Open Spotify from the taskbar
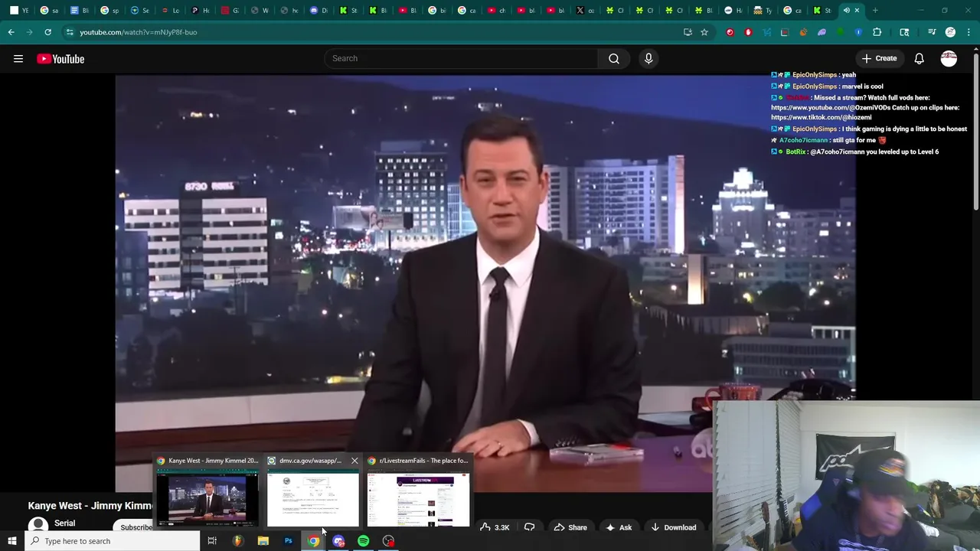 [363, 541]
